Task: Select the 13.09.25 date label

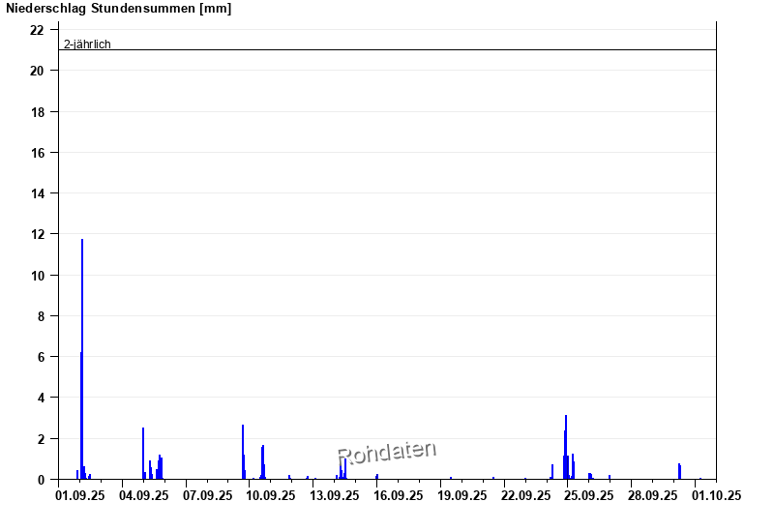Action: [335, 495]
